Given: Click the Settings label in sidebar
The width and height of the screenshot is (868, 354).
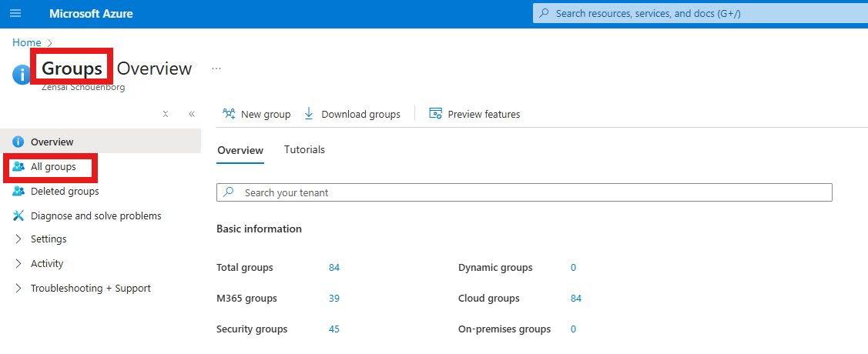Looking at the screenshot, I should point(49,239).
